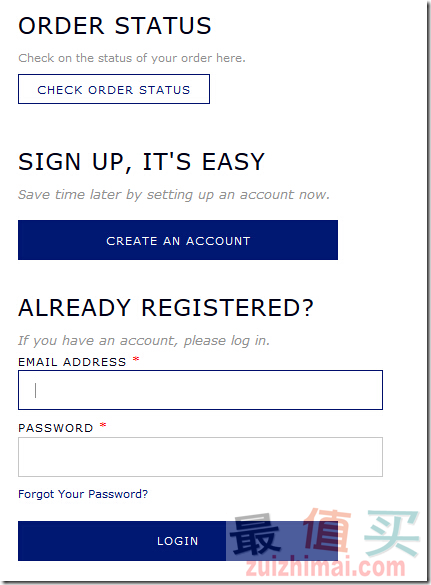Click the 'Save time later' italic text
Image resolution: width=431 pixels, height=585 pixels.
[174, 194]
